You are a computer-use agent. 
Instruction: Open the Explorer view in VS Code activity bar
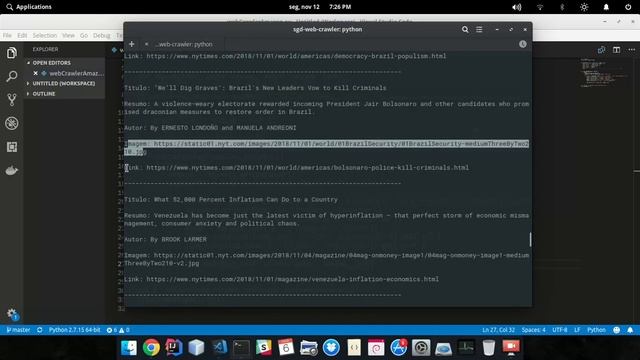pyautogui.click(x=12, y=53)
